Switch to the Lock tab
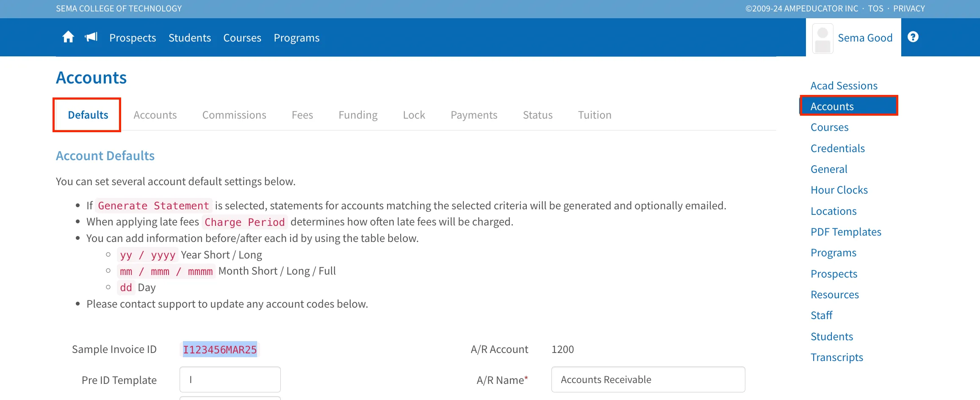 [x=414, y=115]
